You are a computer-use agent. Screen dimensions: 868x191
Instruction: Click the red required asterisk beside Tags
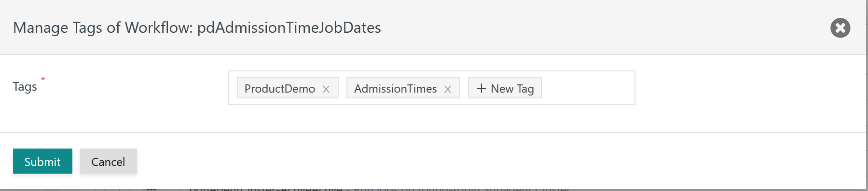(43, 79)
